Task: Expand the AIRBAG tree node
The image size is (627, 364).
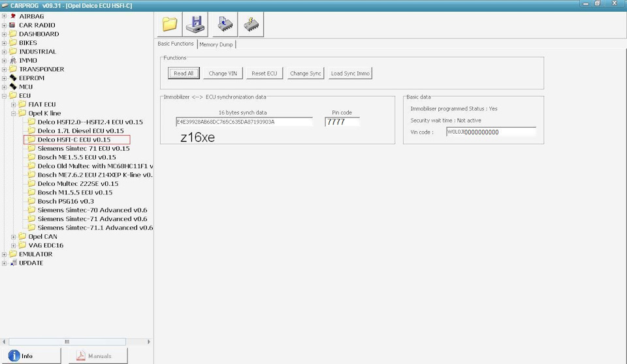Action: [x=4, y=16]
